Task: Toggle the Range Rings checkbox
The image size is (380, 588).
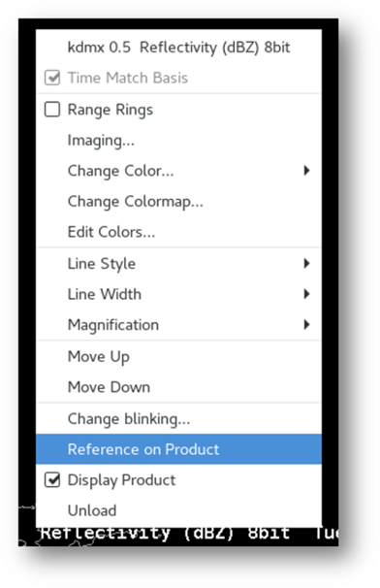Action: (x=52, y=110)
